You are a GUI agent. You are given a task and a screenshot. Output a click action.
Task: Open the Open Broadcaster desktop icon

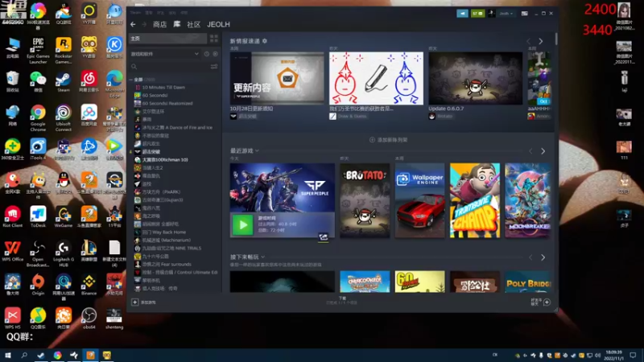tap(38, 253)
